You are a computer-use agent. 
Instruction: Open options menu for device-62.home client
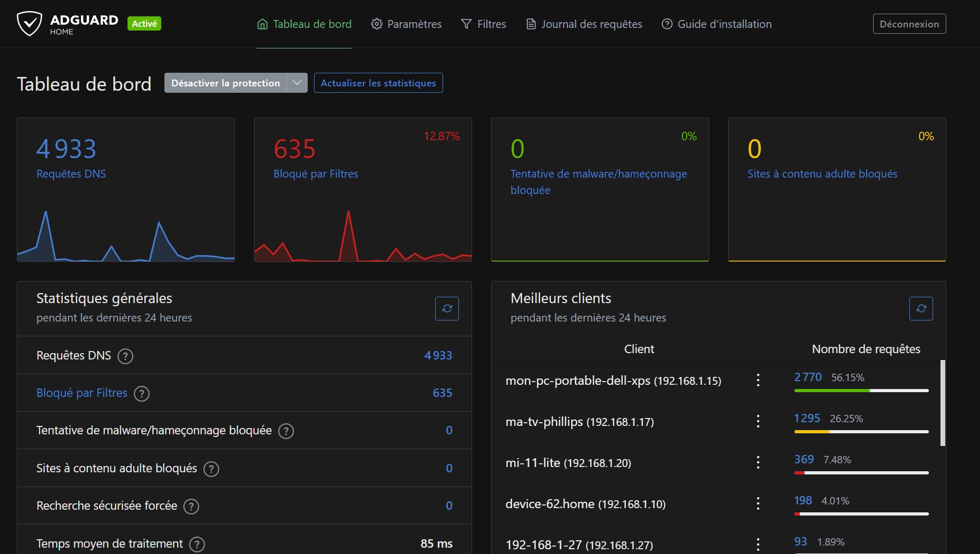(758, 503)
